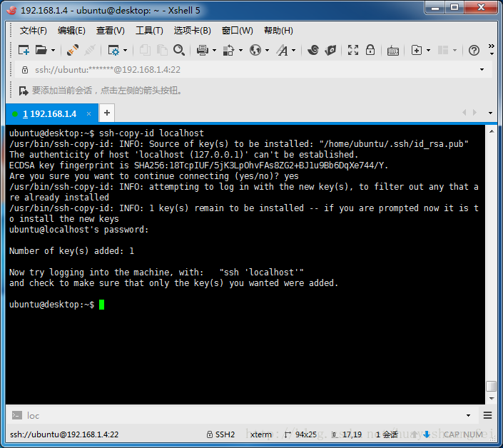Click the Connect plug icon
Image resolution: width=503 pixels, height=448 pixels.
click(73, 50)
